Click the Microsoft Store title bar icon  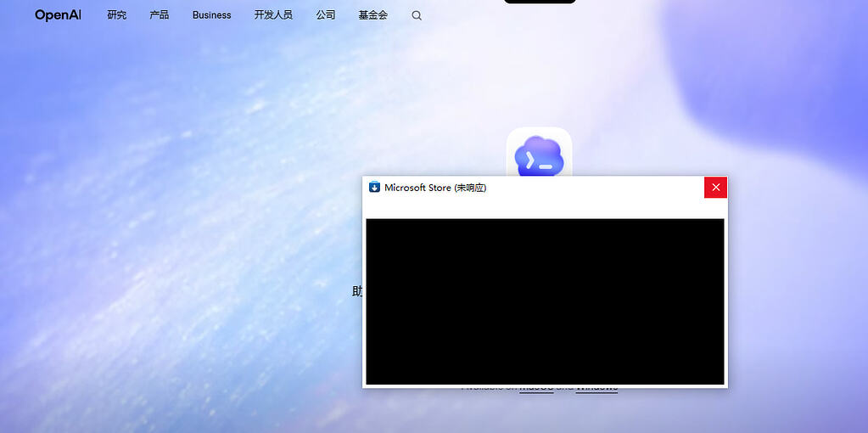point(375,187)
